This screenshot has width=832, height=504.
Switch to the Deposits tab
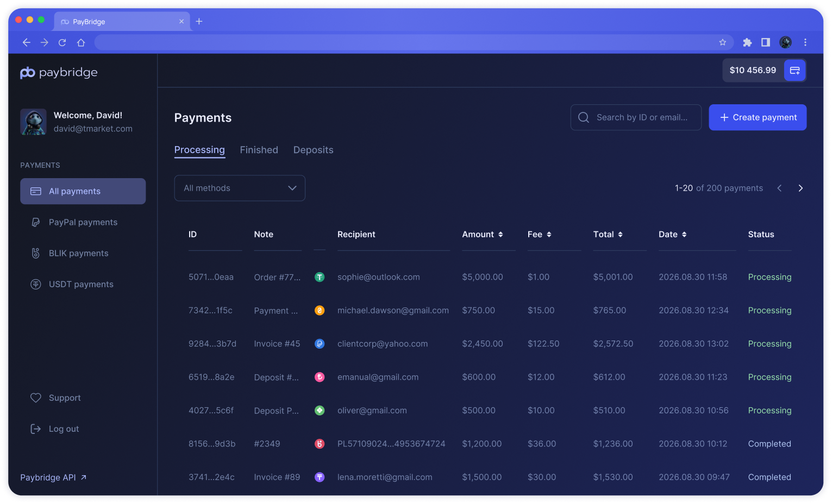point(314,150)
